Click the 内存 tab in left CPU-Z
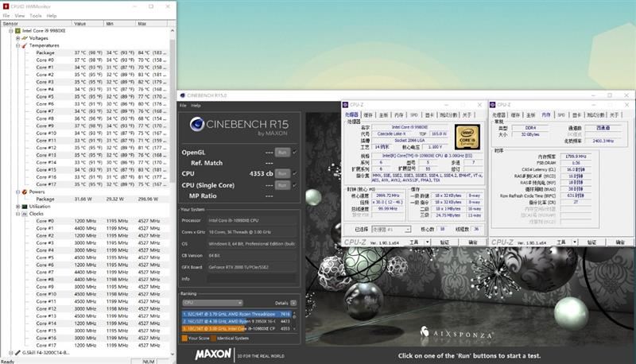This screenshot has height=364, width=636. coord(399,115)
